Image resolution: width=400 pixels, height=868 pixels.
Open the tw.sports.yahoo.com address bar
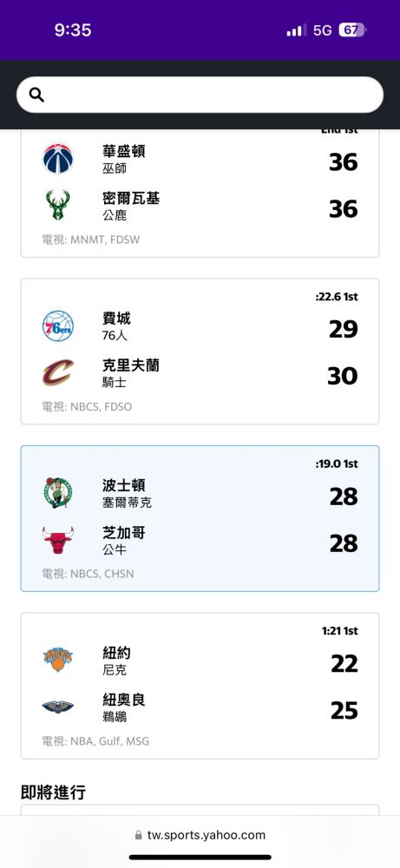200,835
